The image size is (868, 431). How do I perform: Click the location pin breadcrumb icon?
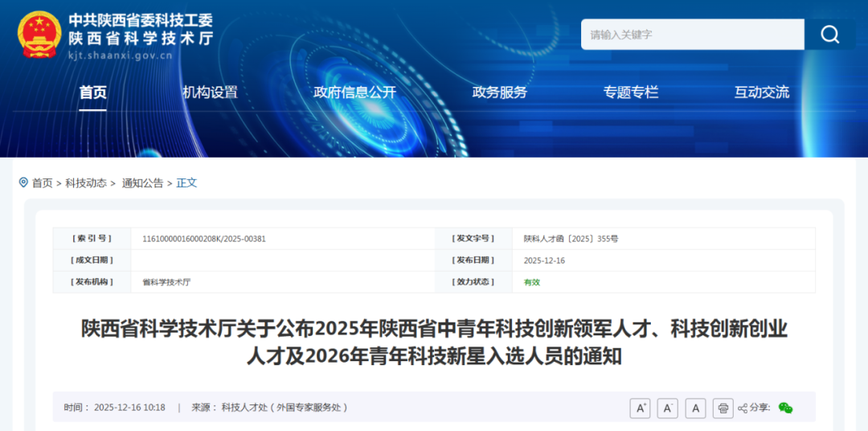pyautogui.click(x=23, y=183)
